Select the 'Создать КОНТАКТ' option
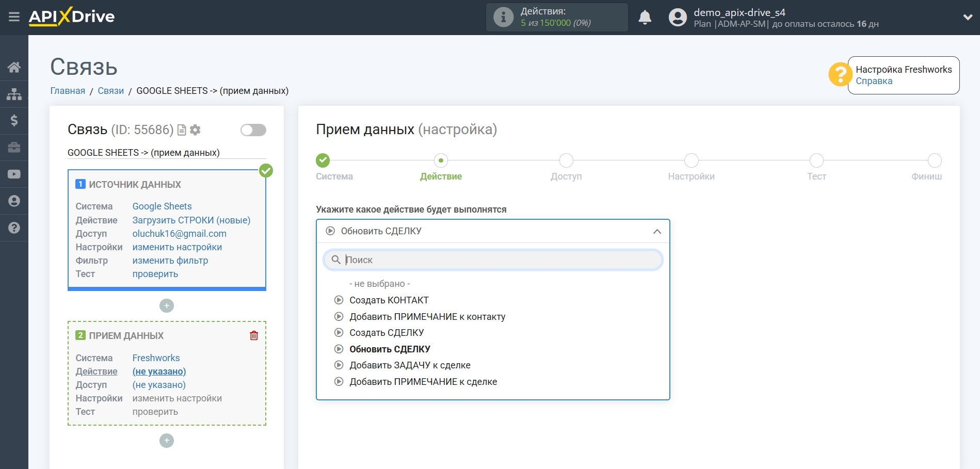Viewport: 980px width, 469px height. tap(389, 300)
